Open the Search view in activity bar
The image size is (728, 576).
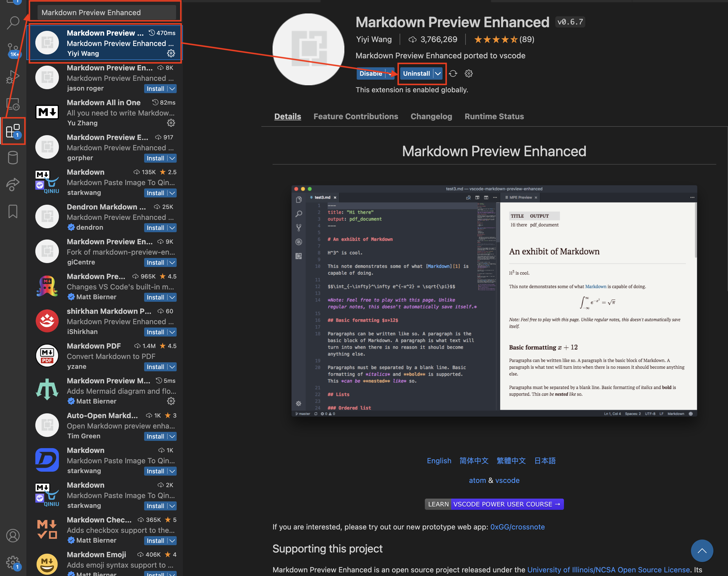pos(13,23)
